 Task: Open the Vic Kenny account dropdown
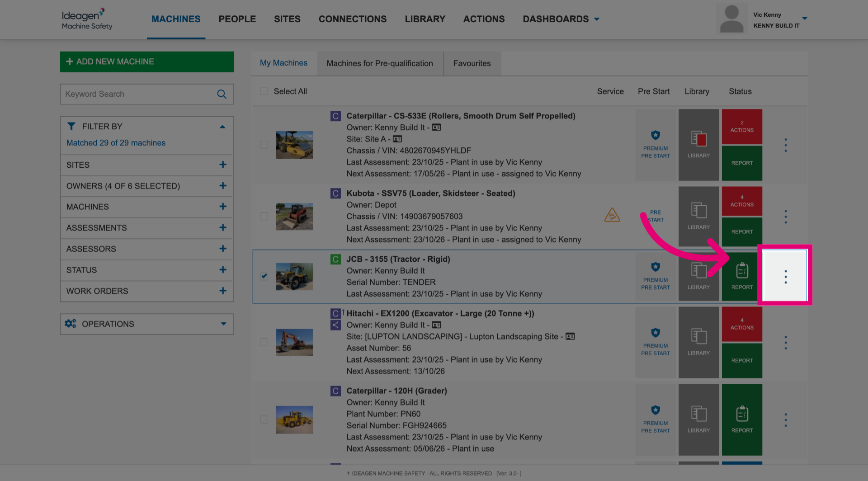[805, 19]
